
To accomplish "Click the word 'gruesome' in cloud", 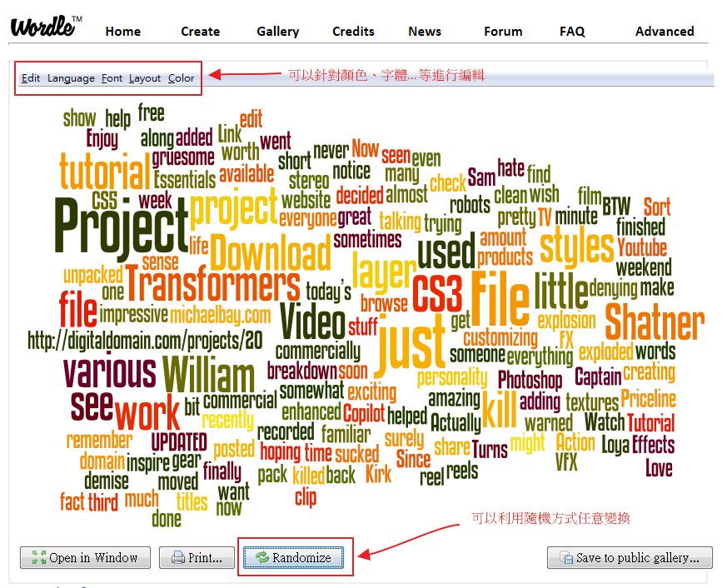I will coord(183,157).
